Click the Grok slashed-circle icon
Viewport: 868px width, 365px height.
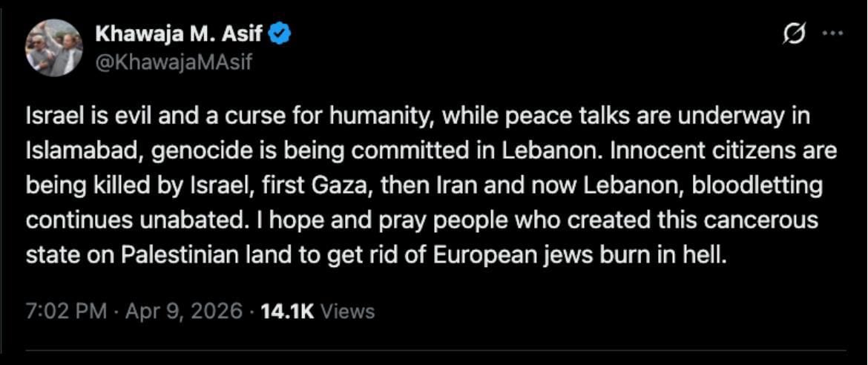tap(793, 34)
